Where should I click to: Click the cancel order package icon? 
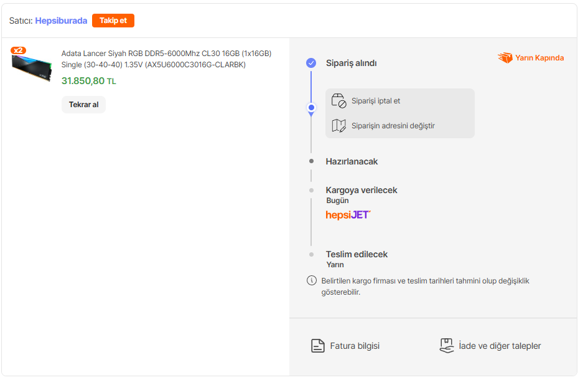(338, 101)
